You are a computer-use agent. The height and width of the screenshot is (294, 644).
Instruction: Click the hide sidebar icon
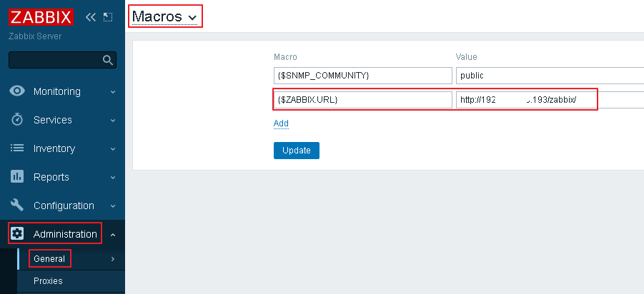tap(108, 17)
